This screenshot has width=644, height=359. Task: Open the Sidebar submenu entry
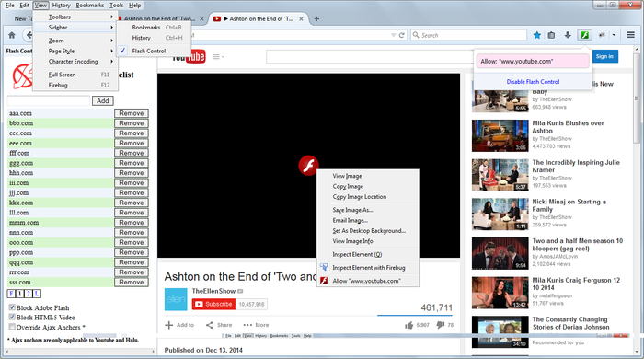click(75, 27)
